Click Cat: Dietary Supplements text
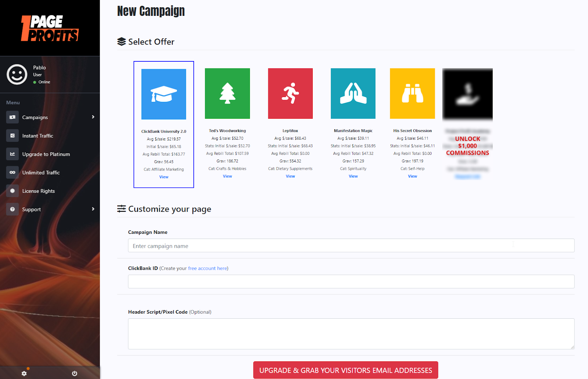This screenshot has height=379, width=588. tap(290, 169)
